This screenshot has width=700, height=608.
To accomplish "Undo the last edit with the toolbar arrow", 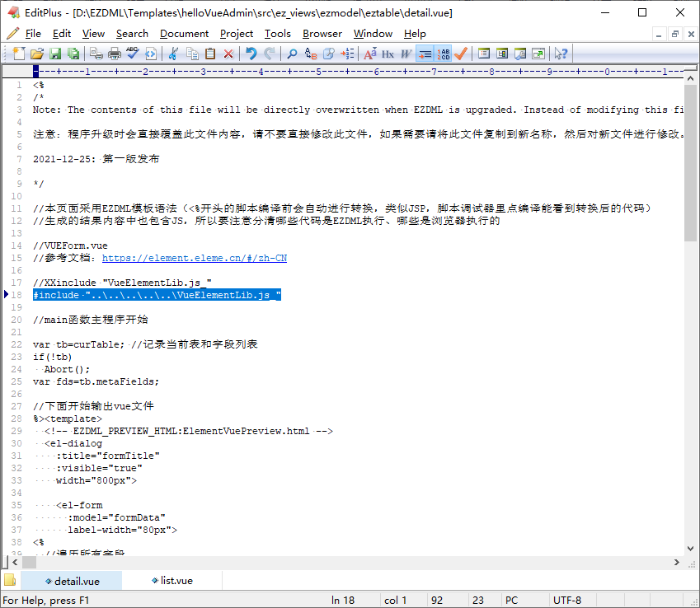I will pyautogui.click(x=251, y=54).
